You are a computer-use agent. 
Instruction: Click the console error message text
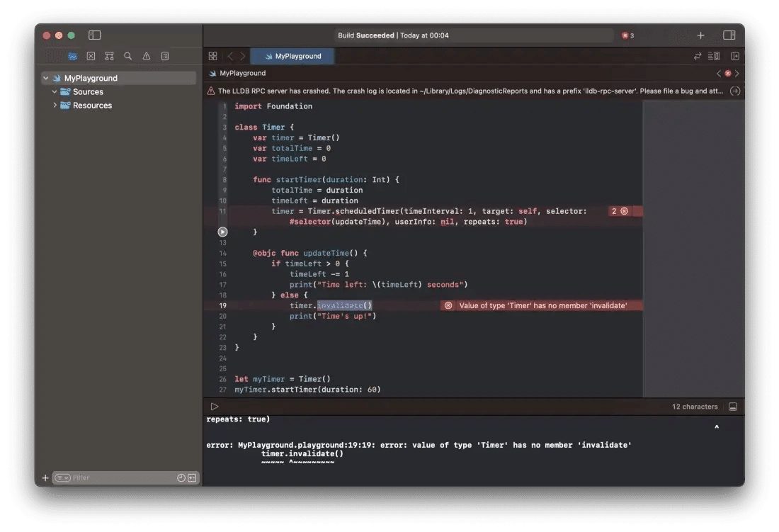coord(419,445)
